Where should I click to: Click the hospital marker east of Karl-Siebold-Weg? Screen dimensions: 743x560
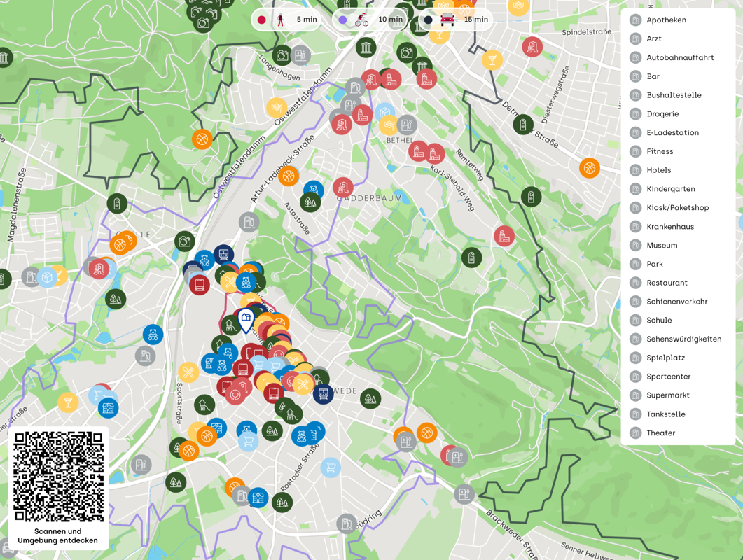coord(504,236)
